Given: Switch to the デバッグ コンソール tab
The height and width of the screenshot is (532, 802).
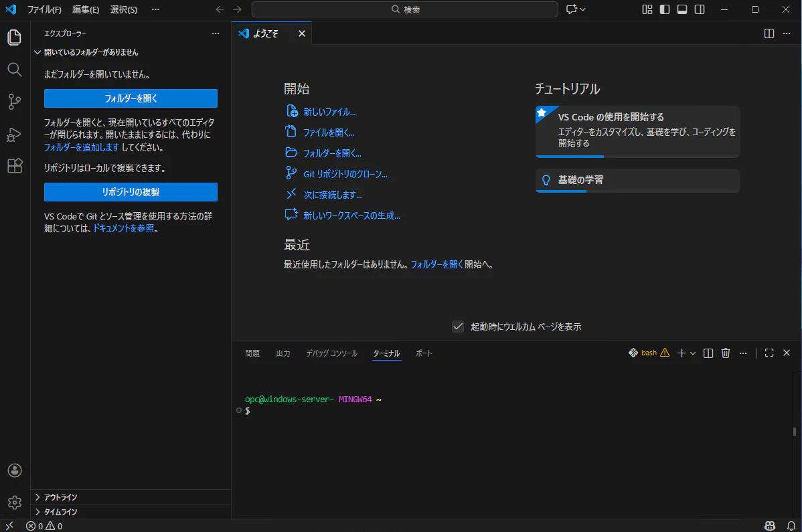Looking at the screenshot, I should tap(331, 353).
